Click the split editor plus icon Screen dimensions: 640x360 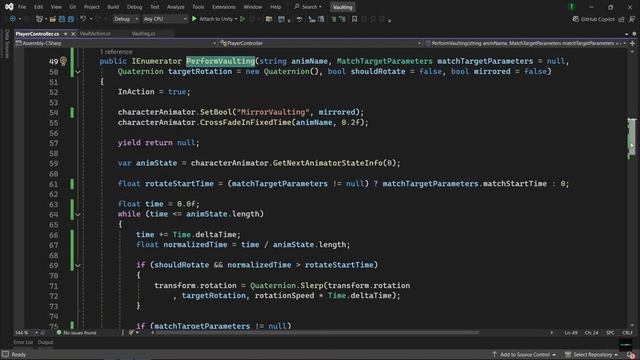[x=632, y=43]
